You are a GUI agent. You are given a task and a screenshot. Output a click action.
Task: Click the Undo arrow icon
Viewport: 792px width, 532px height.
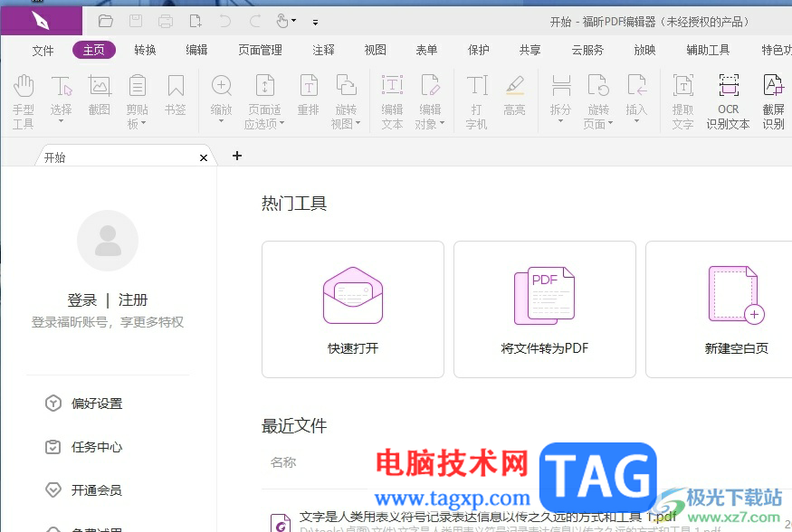pos(225,21)
